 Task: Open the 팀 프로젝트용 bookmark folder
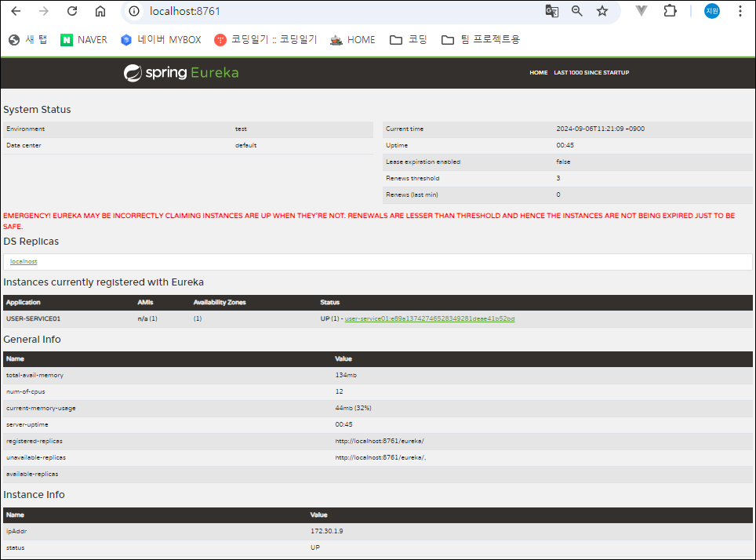pos(481,39)
